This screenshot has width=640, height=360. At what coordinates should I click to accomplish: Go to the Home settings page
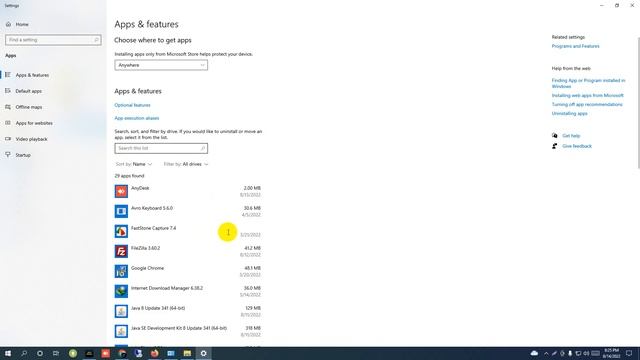(22, 24)
